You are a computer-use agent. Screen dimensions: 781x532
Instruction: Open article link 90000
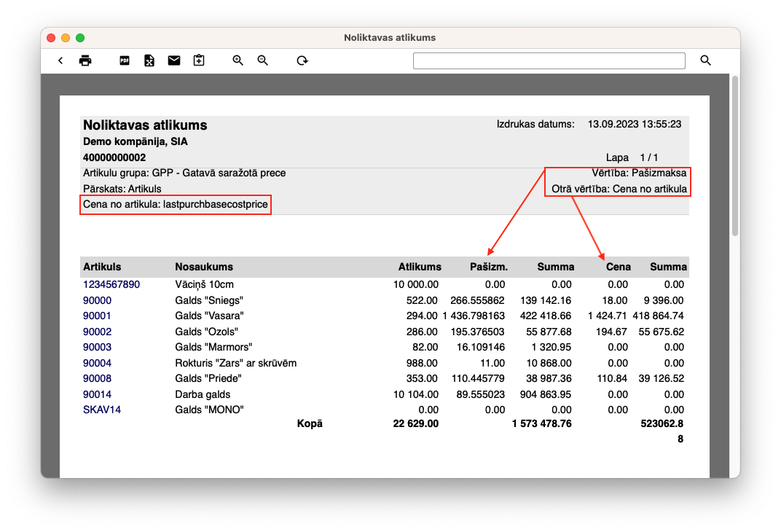click(97, 300)
